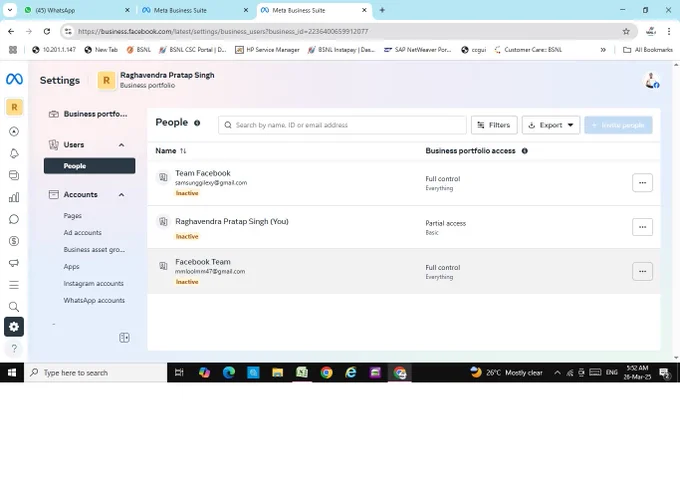Open Instagram accounts under Accounts

[x=94, y=283]
